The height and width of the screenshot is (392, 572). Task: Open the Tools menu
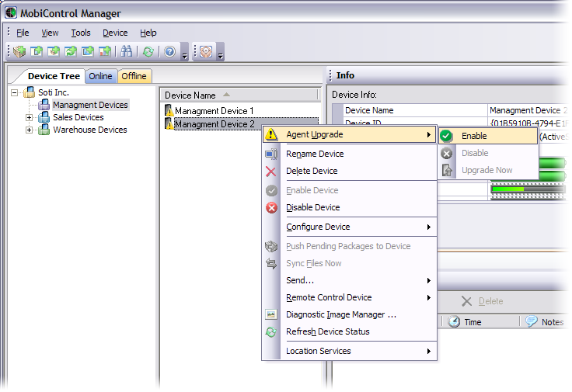click(x=81, y=33)
